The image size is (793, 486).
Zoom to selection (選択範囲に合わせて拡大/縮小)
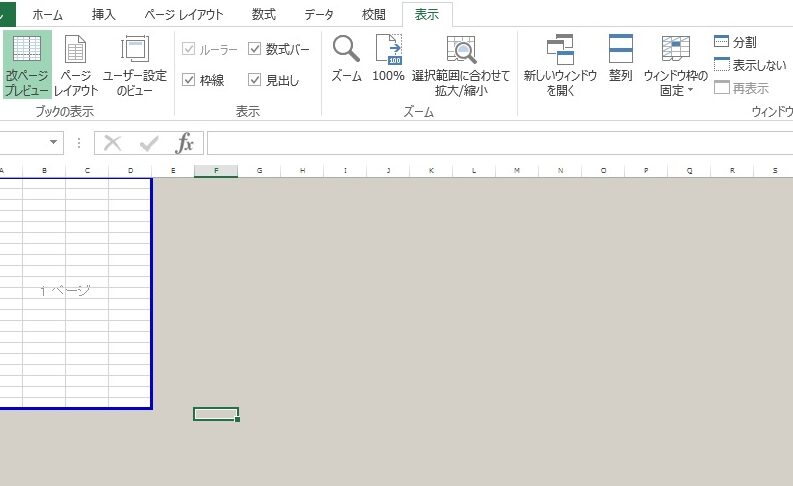[x=461, y=64]
